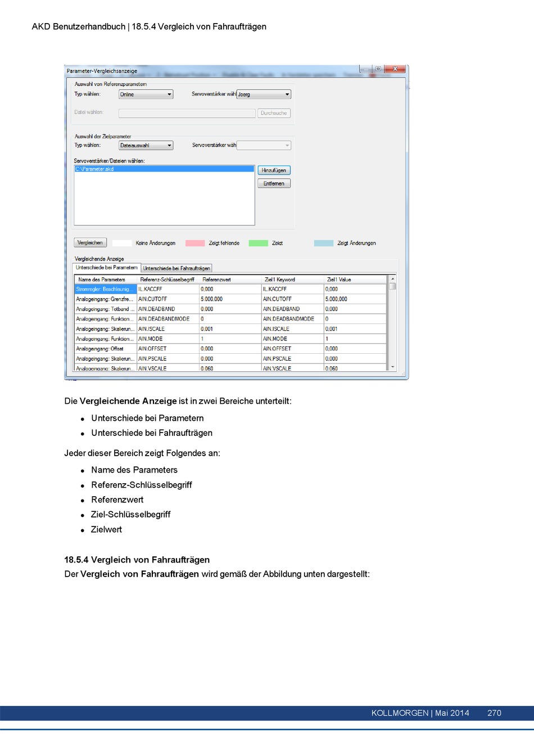Select the Analogeingang: Grenzfre... row name
Screen dimensions: 534x756
[106, 299]
